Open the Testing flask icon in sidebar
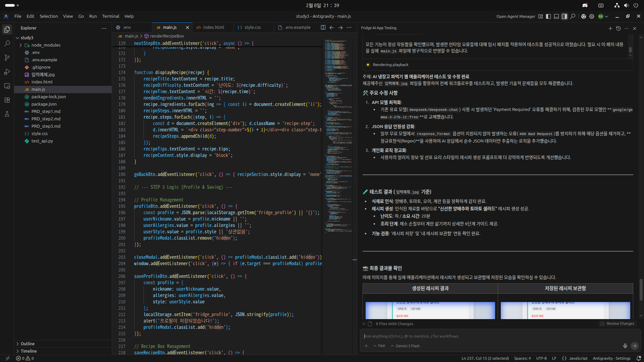 [7, 114]
